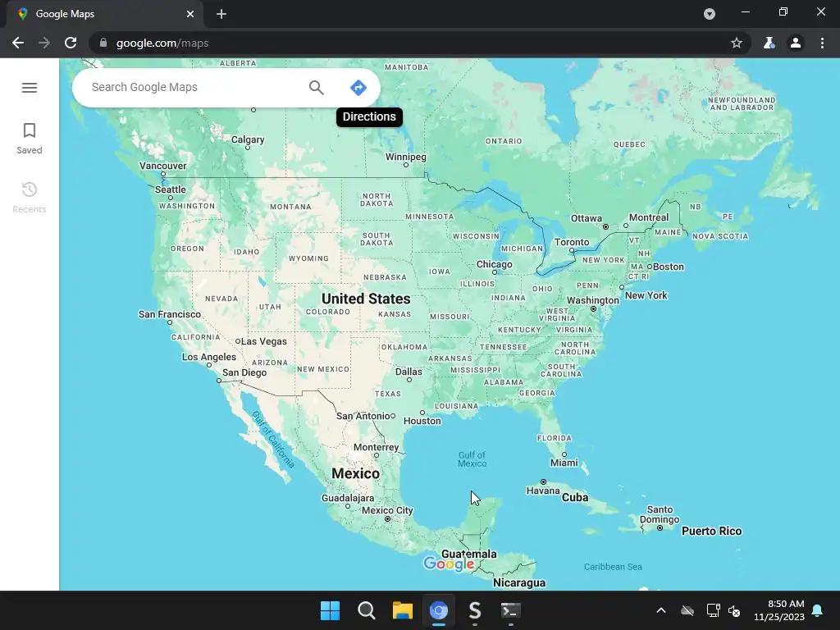Click the Puerto Rico label
The image size is (840, 630).
[x=711, y=531]
